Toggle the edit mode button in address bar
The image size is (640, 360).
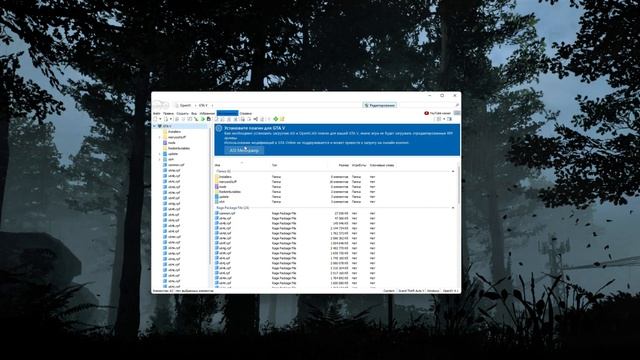point(380,105)
